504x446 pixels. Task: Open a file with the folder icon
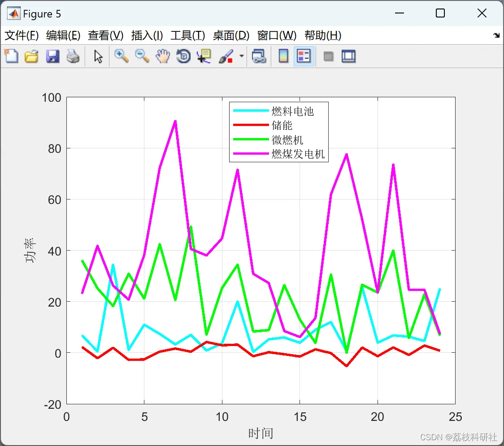31,56
